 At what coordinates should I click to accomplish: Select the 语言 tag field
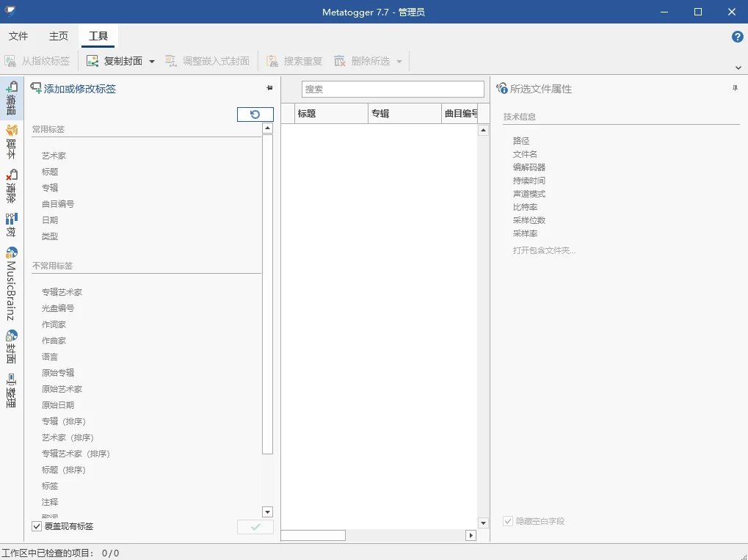50,357
